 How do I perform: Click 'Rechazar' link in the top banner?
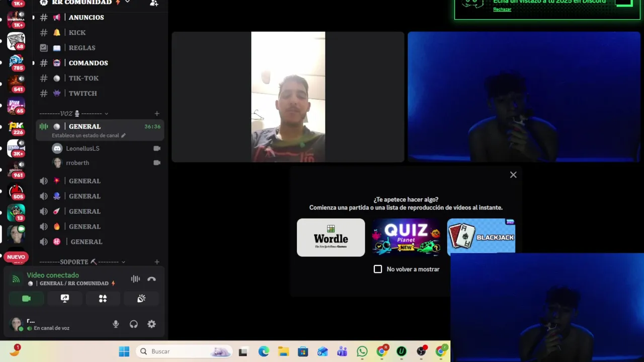click(x=502, y=10)
